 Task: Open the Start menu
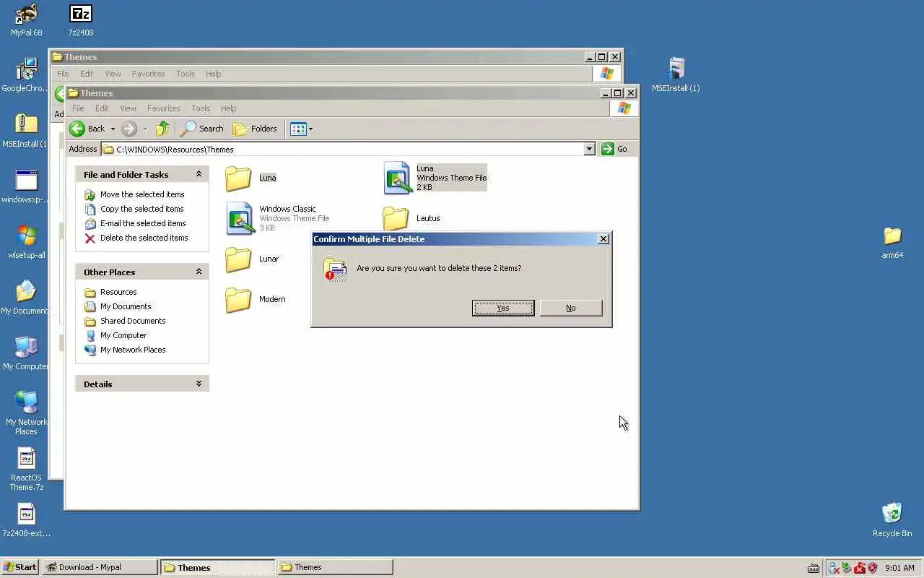[20, 567]
